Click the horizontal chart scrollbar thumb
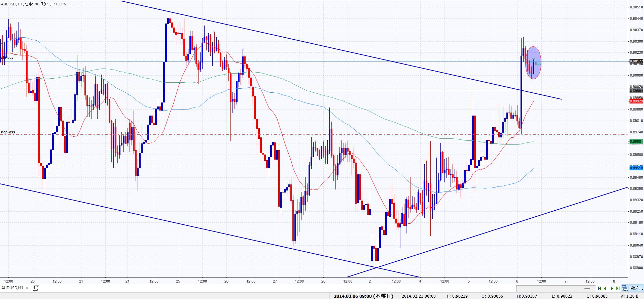Viewport: 644px width, 299px height. (x=588, y=289)
